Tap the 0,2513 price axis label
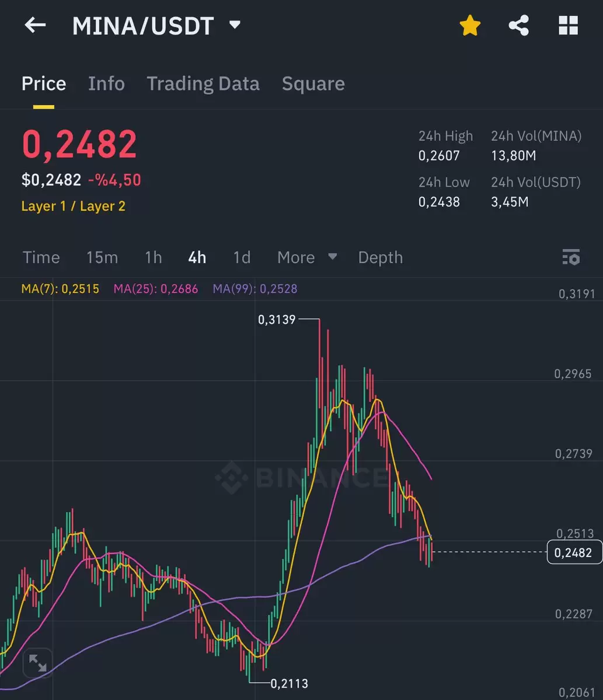This screenshot has width=603, height=700. click(574, 534)
